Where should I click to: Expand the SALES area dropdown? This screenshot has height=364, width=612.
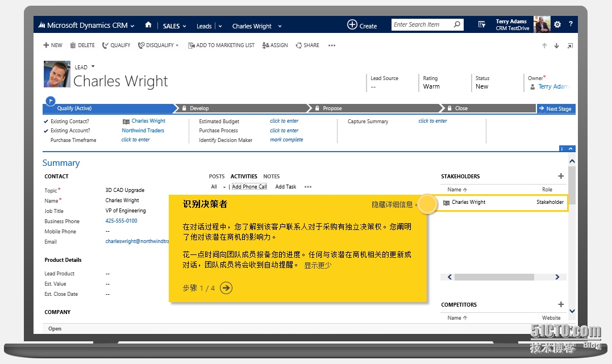184,26
